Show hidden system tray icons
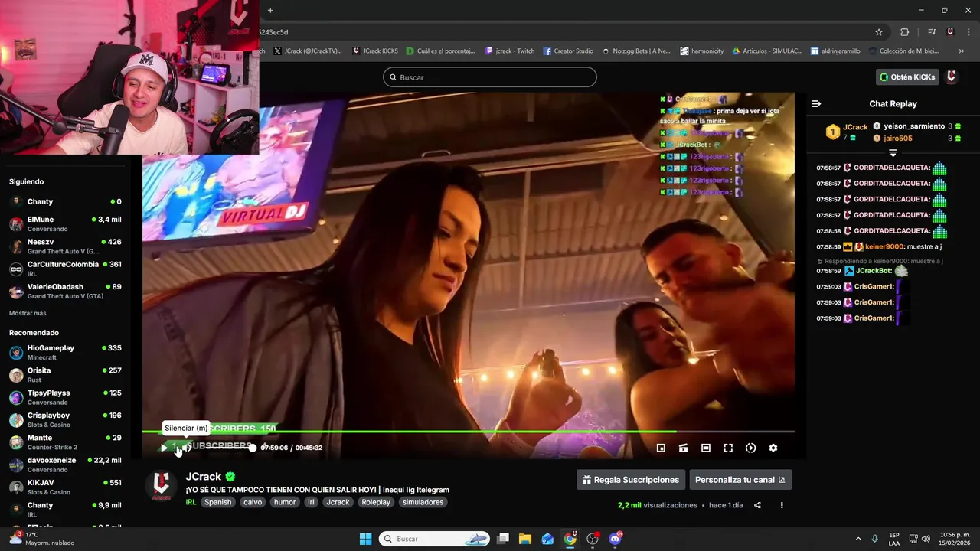 (x=858, y=539)
